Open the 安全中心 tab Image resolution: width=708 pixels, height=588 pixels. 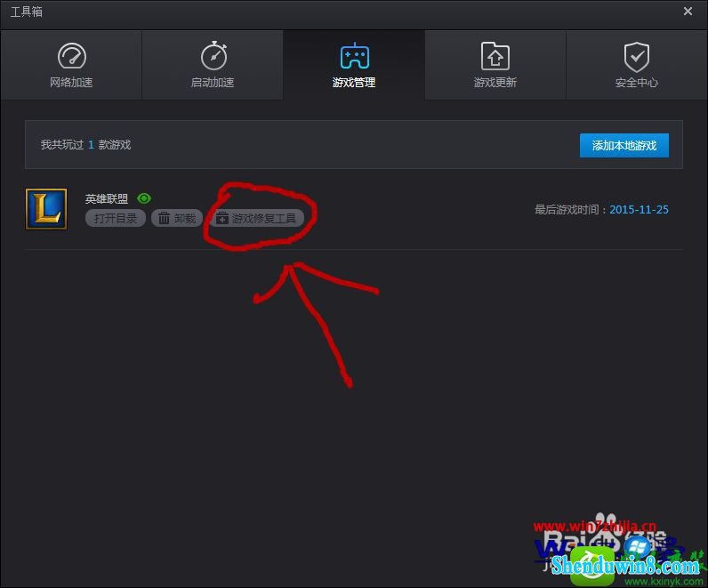[637, 66]
